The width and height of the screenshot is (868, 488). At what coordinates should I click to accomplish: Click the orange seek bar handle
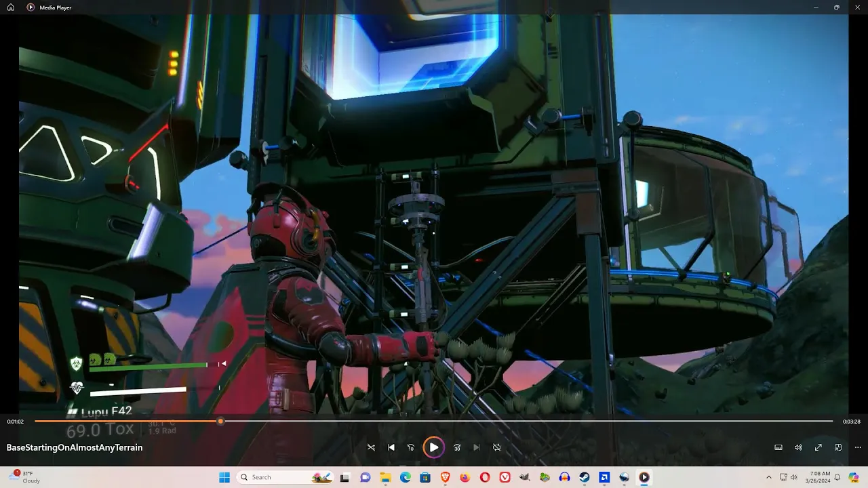click(x=220, y=421)
